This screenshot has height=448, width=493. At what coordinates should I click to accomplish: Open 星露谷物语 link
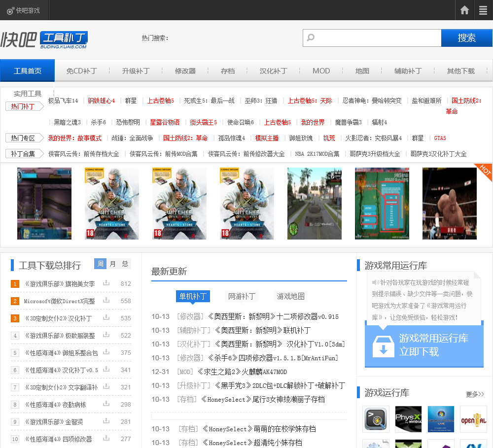tap(165, 122)
